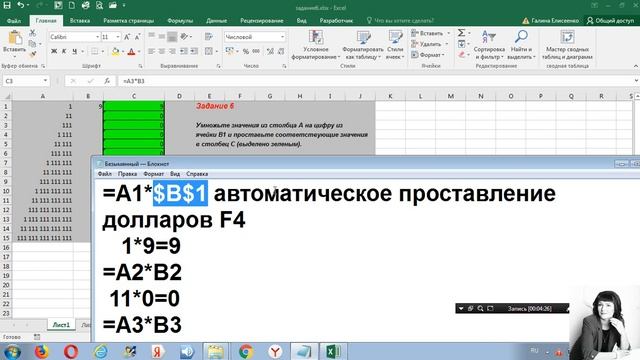This screenshot has width=640, height=360.
Task: Toggle bold Ж formatting
Action: pyautogui.click(x=54, y=51)
